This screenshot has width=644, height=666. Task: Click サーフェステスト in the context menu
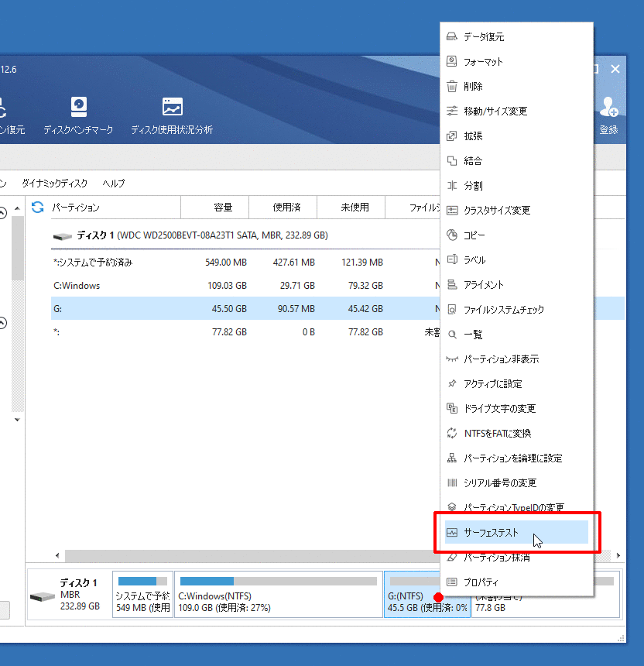click(491, 533)
